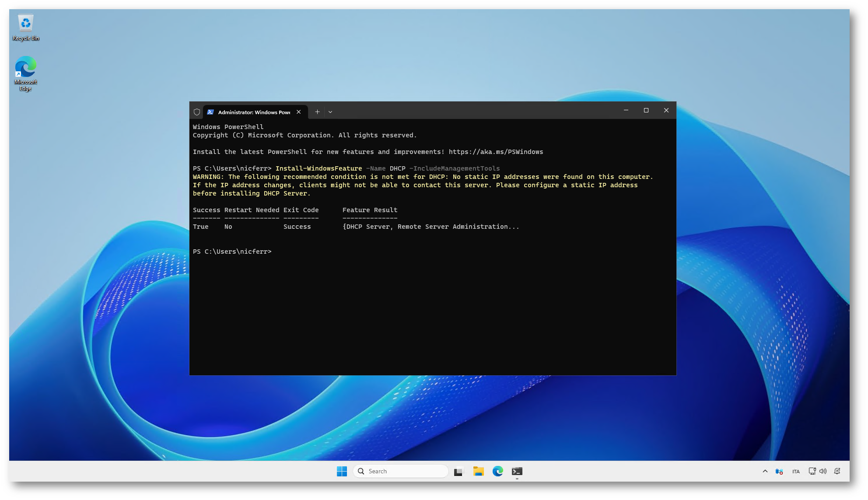Open the Recycle Bin desktop icon
This screenshot has width=868, height=500.
coord(26,28)
